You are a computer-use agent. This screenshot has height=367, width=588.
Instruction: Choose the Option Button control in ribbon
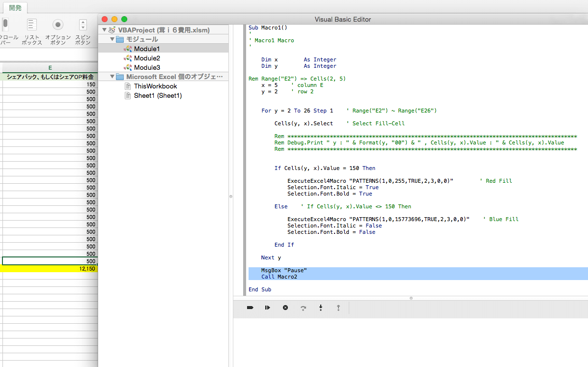coord(58,25)
